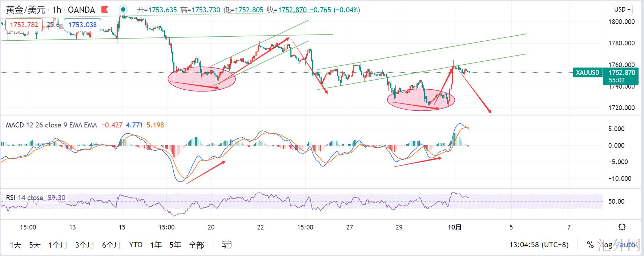This screenshot has width=644, height=256.
Task: Select the 1个月 time range
Action: pyautogui.click(x=58, y=245)
